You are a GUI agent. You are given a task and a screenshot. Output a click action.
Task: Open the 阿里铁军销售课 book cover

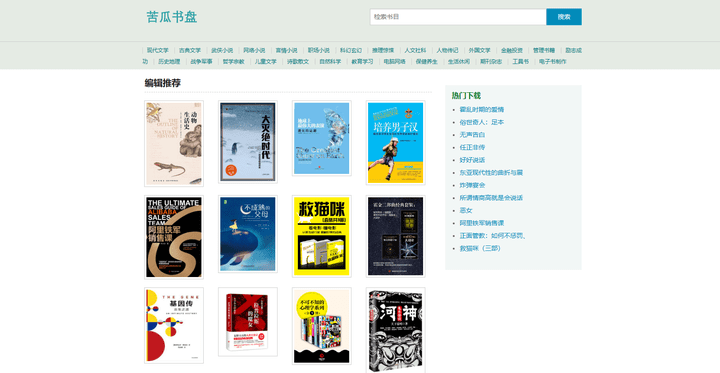click(x=174, y=237)
